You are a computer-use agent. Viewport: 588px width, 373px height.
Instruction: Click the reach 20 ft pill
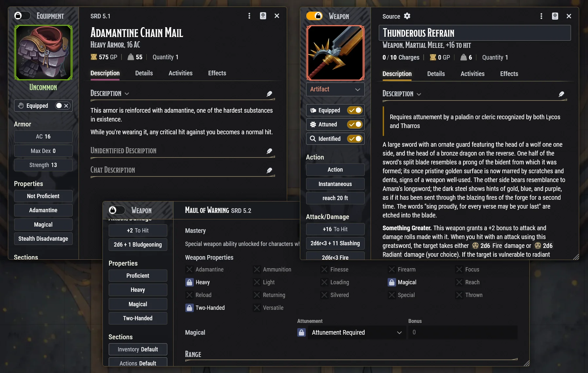click(x=335, y=198)
